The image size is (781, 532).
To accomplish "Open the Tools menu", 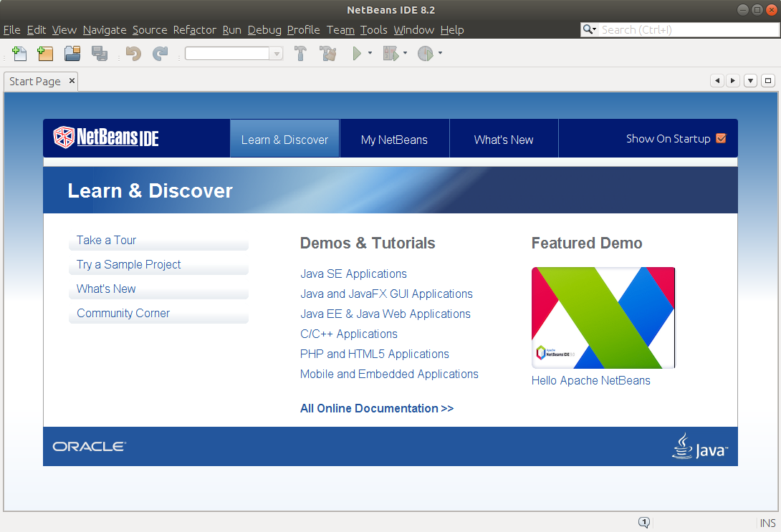I will (x=373, y=30).
